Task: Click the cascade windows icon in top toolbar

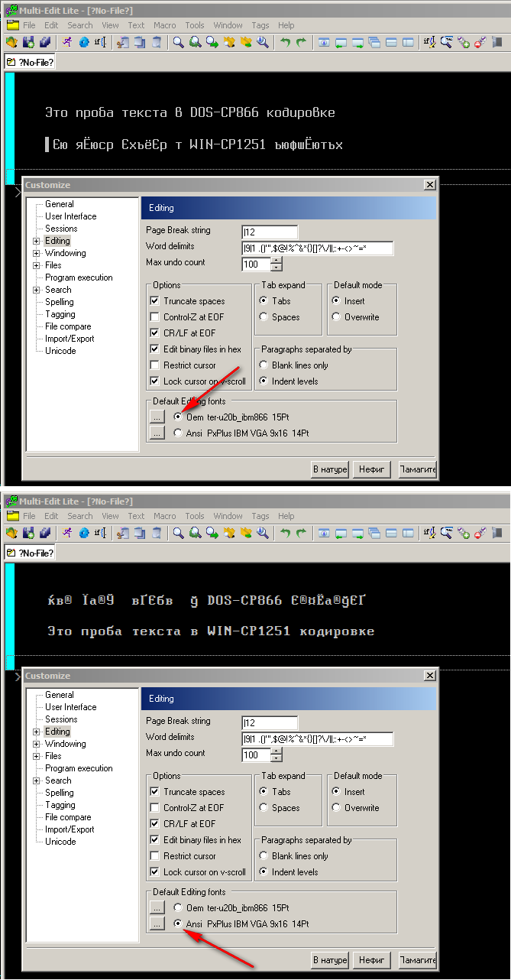Action: (x=374, y=42)
